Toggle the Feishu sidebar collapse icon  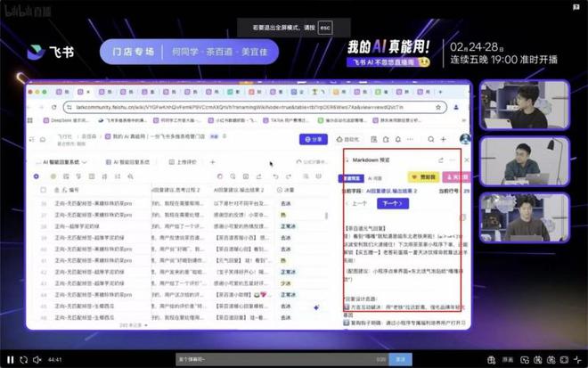coord(32,139)
